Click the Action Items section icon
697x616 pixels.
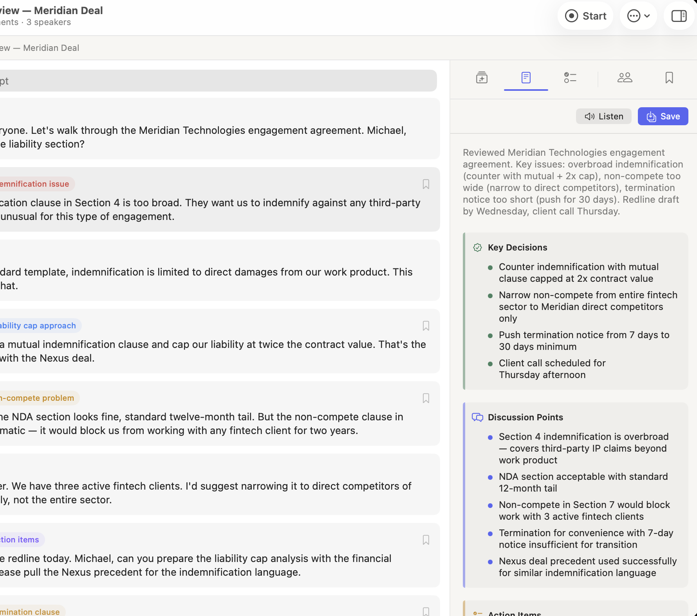click(x=477, y=613)
